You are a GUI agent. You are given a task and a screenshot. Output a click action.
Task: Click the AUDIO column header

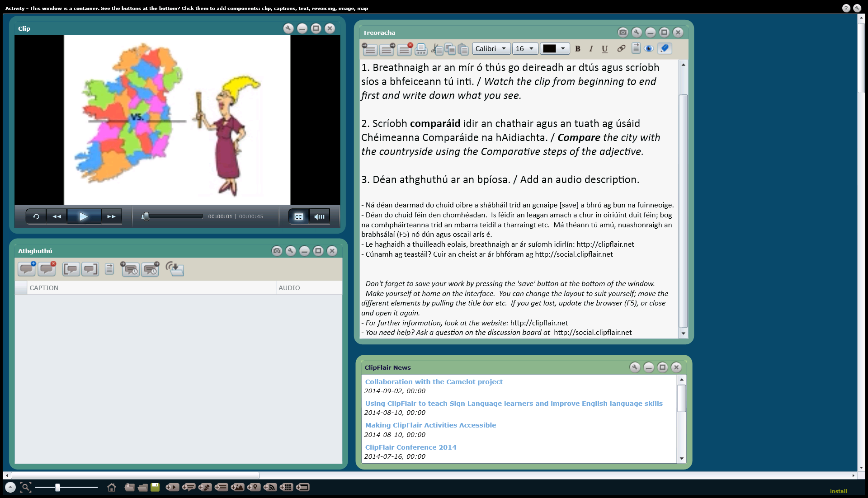309,288
